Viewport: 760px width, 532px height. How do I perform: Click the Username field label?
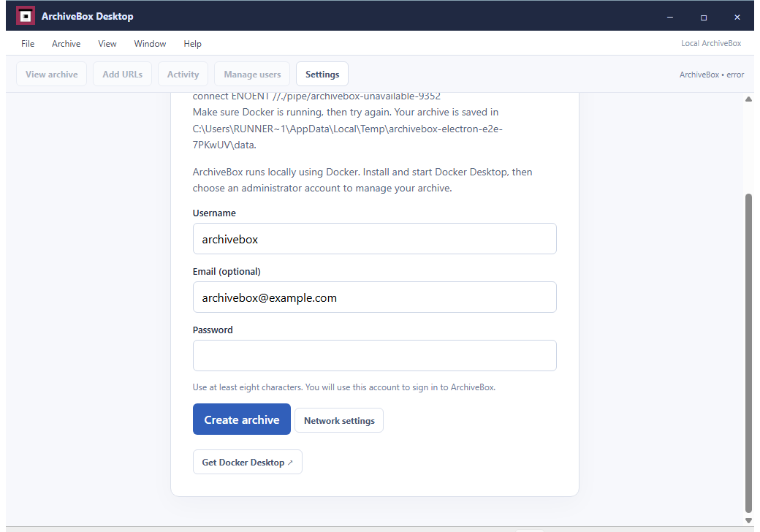pyautogui.click(x=214, y=213)
